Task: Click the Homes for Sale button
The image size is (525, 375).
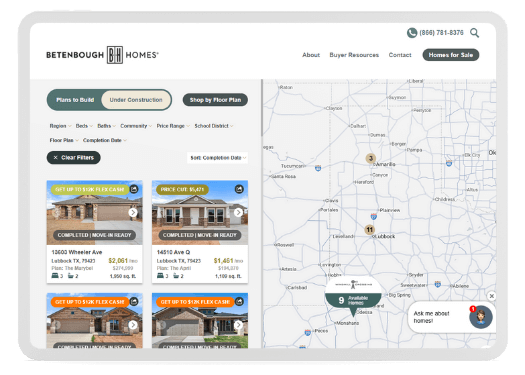Action: (x=451, y=55)
